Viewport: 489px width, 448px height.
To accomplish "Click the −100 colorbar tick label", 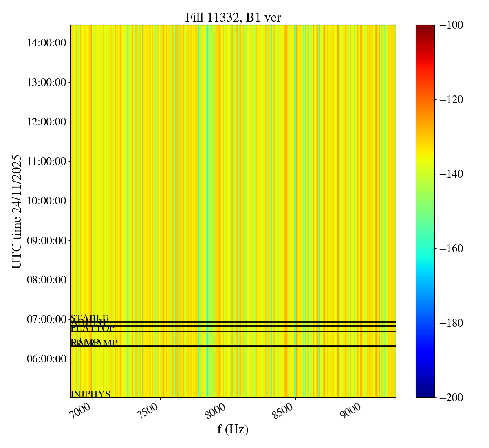I will pos(452,25).
